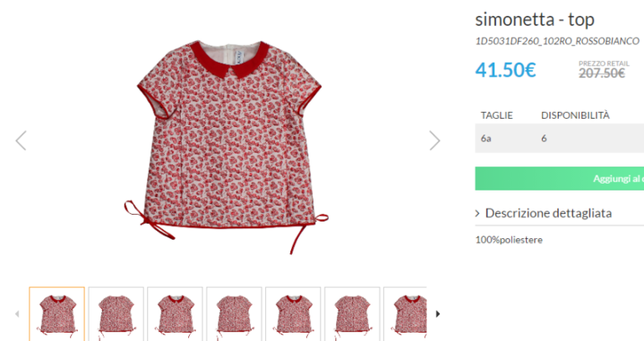Click the 41.50€ sale price
Viewport: 644px width, 341px height.
pos(505,70)
